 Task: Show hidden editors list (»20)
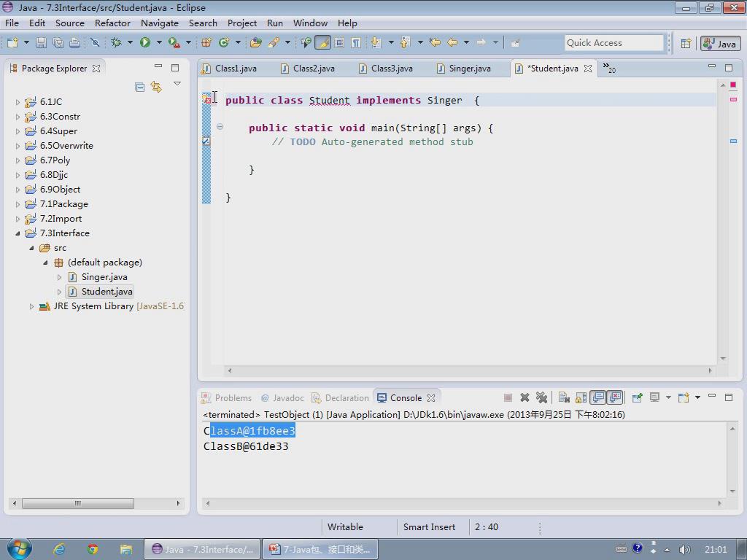pyautogui.click(x=609, y=68)
